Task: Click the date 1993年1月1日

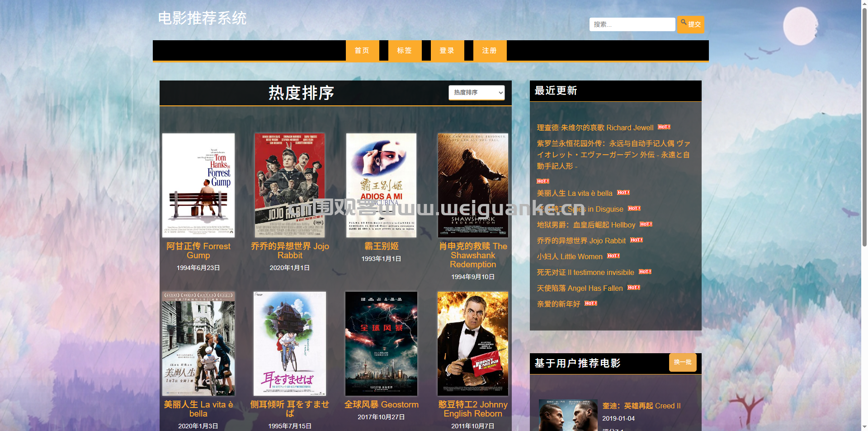Action: pos(381,259)
